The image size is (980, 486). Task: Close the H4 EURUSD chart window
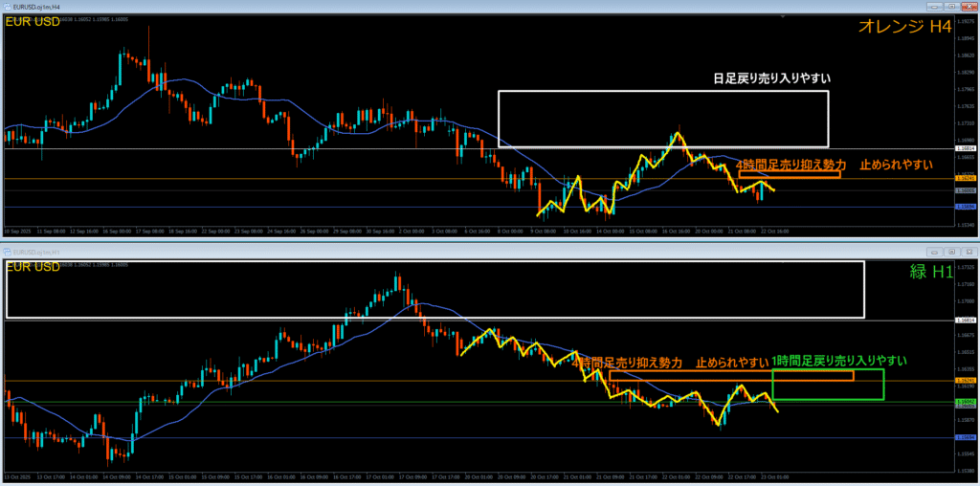coord(968,7)
